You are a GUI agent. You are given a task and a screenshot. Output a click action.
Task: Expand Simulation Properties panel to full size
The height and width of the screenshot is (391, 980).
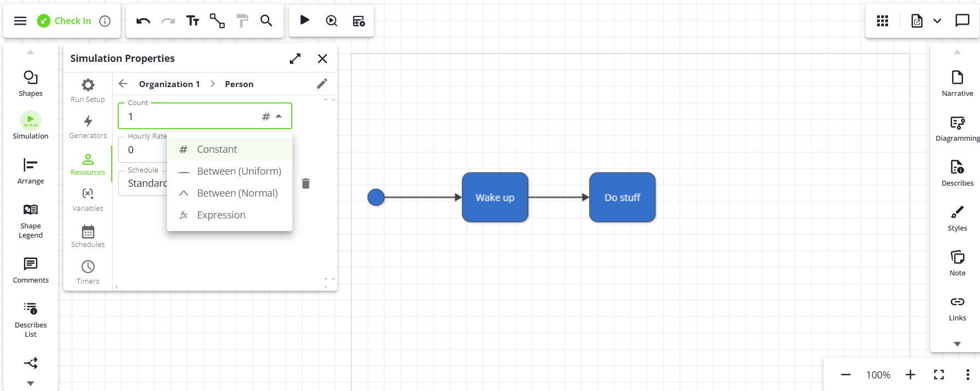295,59
